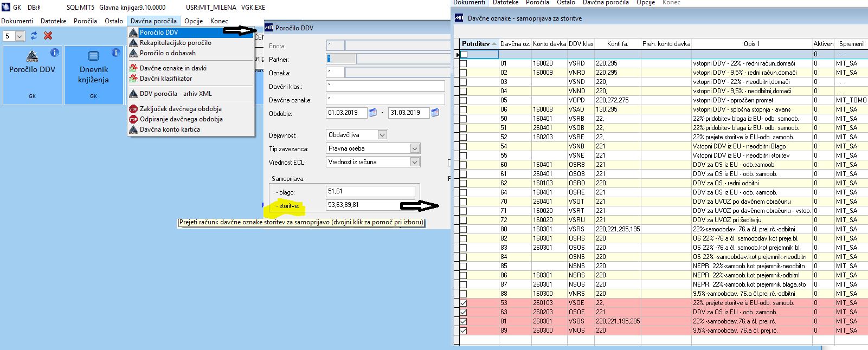Click the Poročilo o dobavah menu icon
868x350 pixels.
tap(133, 53)
